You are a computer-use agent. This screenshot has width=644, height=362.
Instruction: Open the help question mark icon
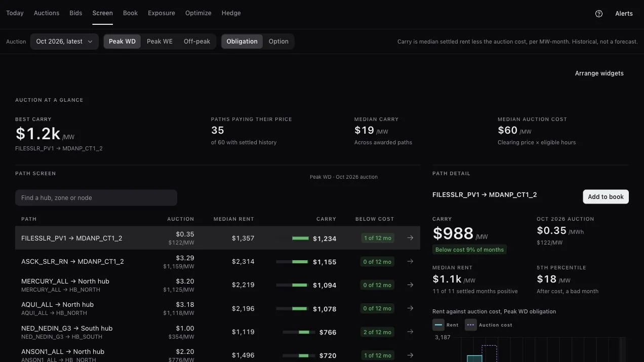pyautogui.click(x=599, y=14)
